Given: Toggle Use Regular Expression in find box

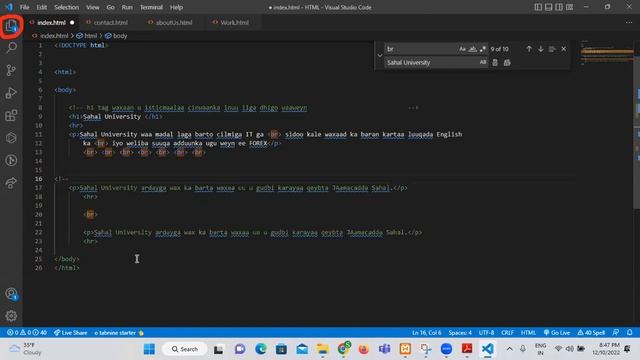Looking at the screenshot, I should click(483, 49).
